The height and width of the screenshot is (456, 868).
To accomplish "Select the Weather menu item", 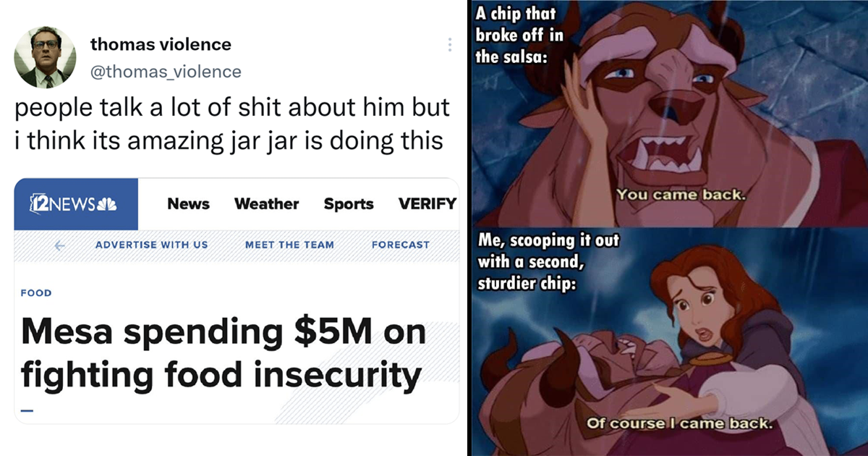I will tap(266, 204).
